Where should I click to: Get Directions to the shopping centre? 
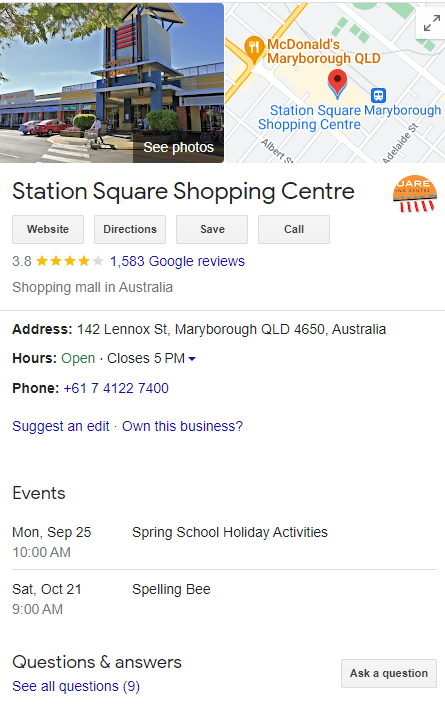click(x=130, y=229)
